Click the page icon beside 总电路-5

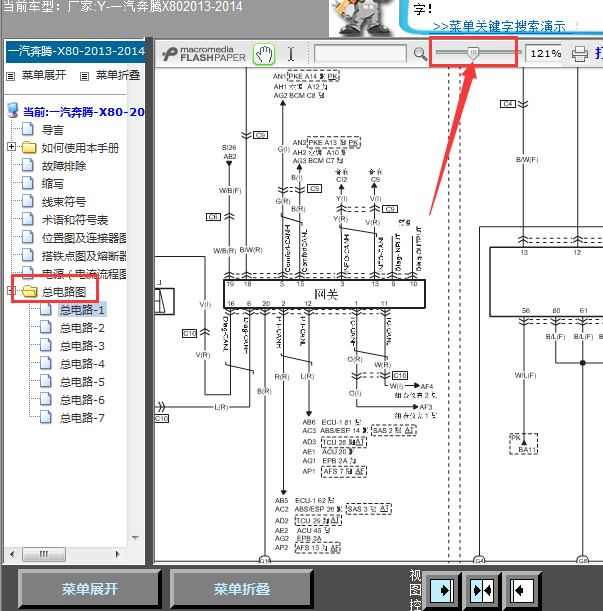point(46,381)
